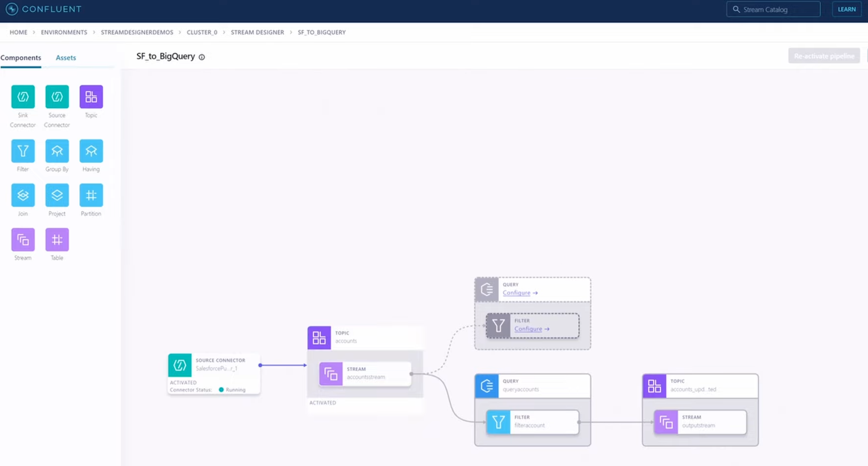Pick the Partition component icon
Viewport: 868px width, 466px height.
91,195
